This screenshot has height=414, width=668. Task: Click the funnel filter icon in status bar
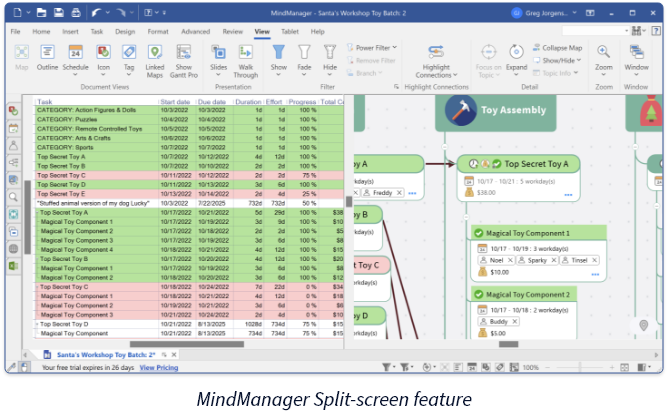click(386, 367)
